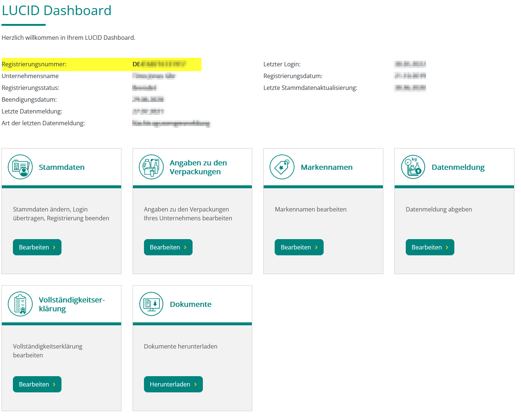Click the Vollständigkeitserklärung checklist icon
The width and height of the screenshot is (521, 420).
pyautogui.click(x=20, y=304)
